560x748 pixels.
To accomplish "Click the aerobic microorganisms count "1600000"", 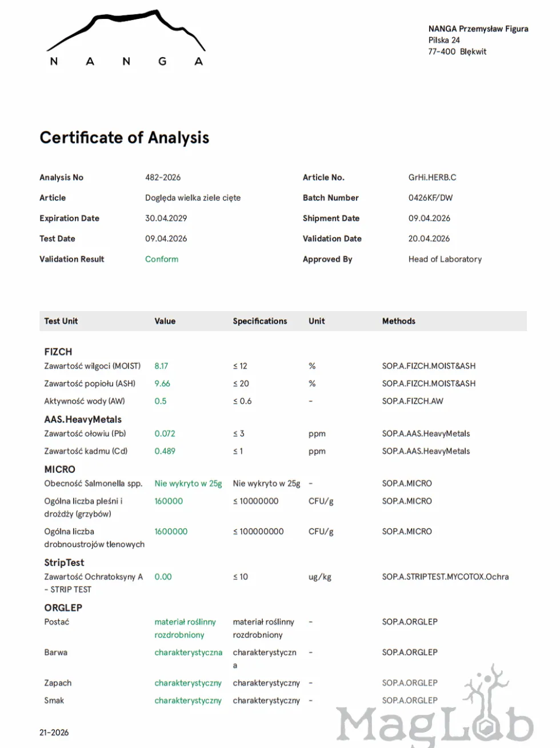I will tap(171, 531).
